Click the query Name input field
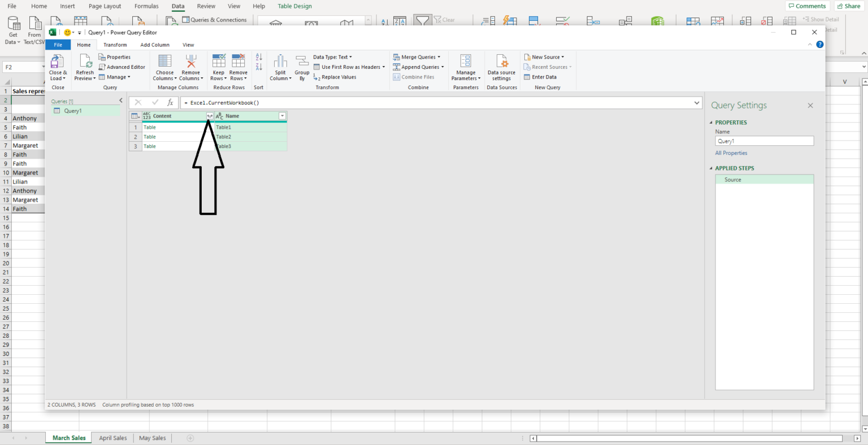 (x=764, y=141)
